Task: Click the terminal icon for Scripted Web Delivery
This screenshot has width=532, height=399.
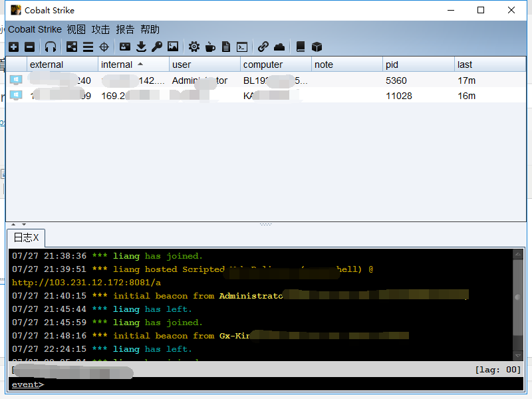Action: click(242, 47)
